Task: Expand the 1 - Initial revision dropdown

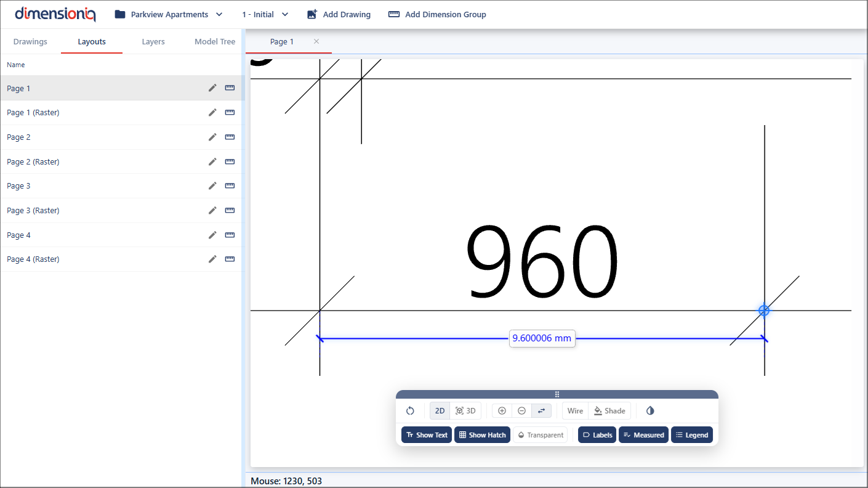Action: pos(265,14)
